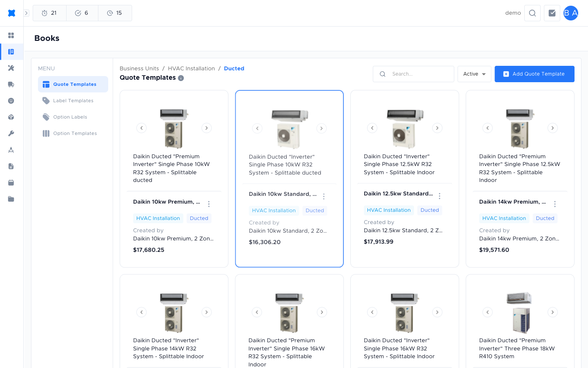
Task: Click the Quote Templates info icon
Action: [181, 78]
